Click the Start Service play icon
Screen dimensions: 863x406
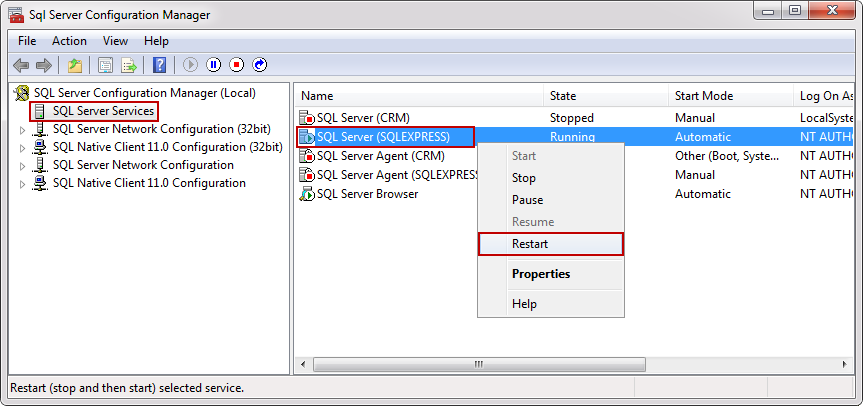[x=190, y=65]
